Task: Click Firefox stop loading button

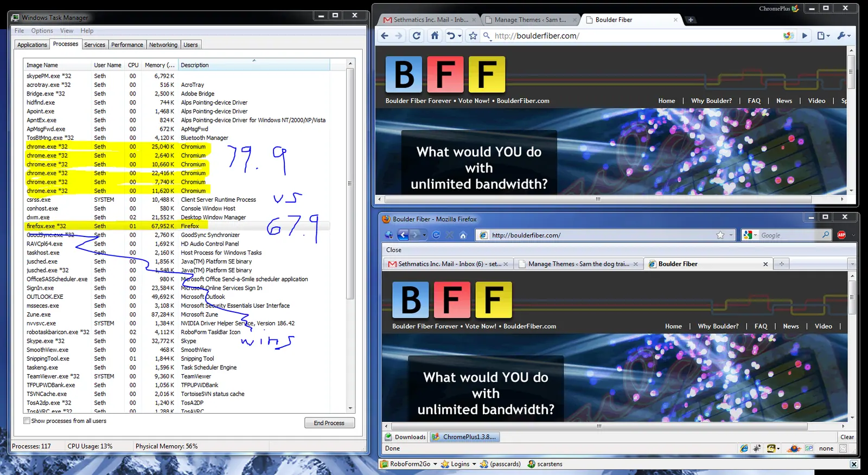Action: (x=450, y=235)
